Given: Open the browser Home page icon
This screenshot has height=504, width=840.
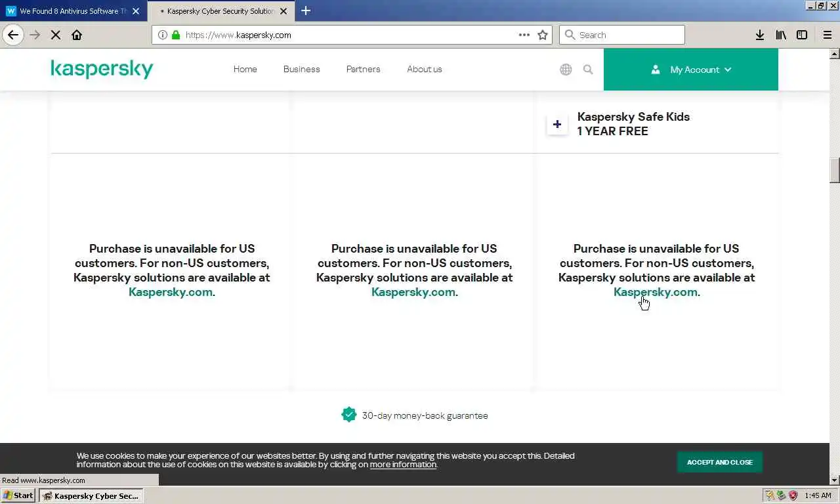Looking at the screenshot, I should (77, 35).
